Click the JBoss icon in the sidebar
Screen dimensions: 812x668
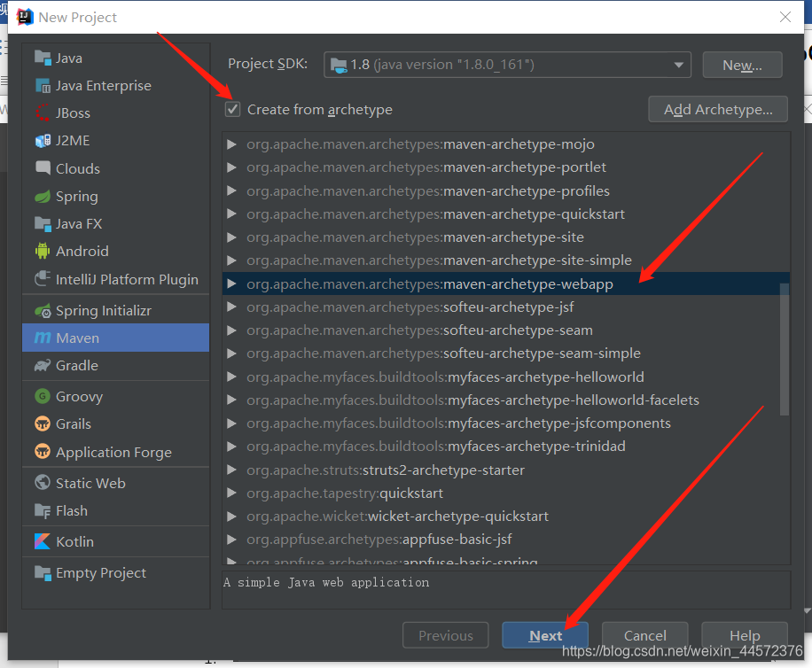click(x=42, y=113)
